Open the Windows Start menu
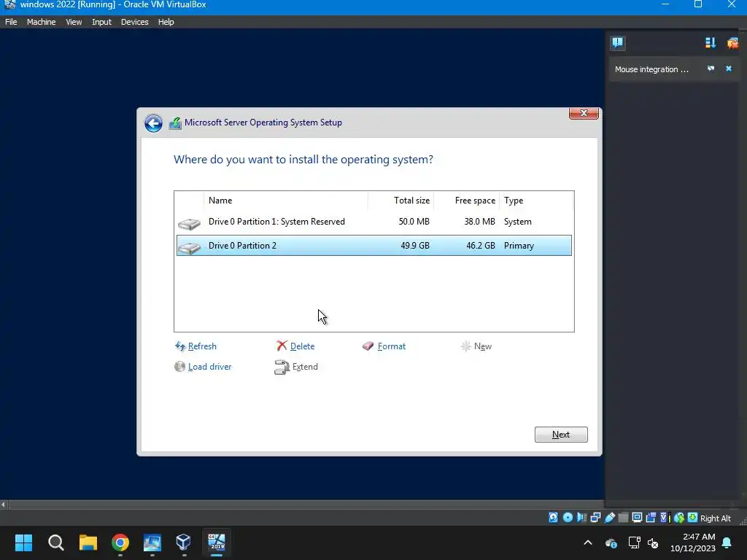The width and height of the screenshot is (747, 560). [x=23, y=542]
